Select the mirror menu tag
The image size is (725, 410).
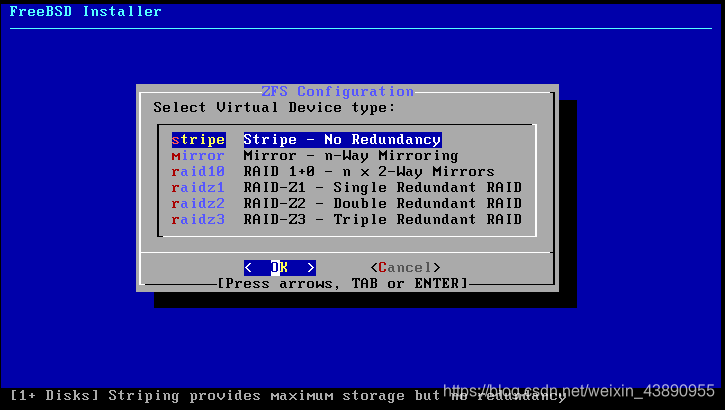tap(198, 155)
